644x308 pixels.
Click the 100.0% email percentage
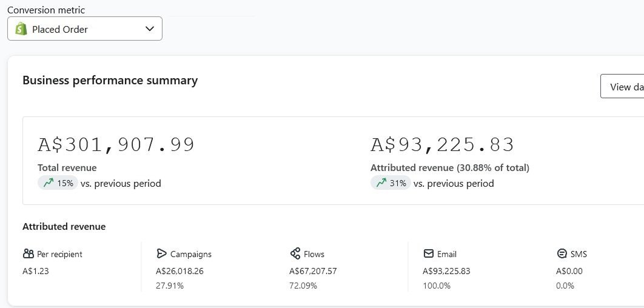437,286
